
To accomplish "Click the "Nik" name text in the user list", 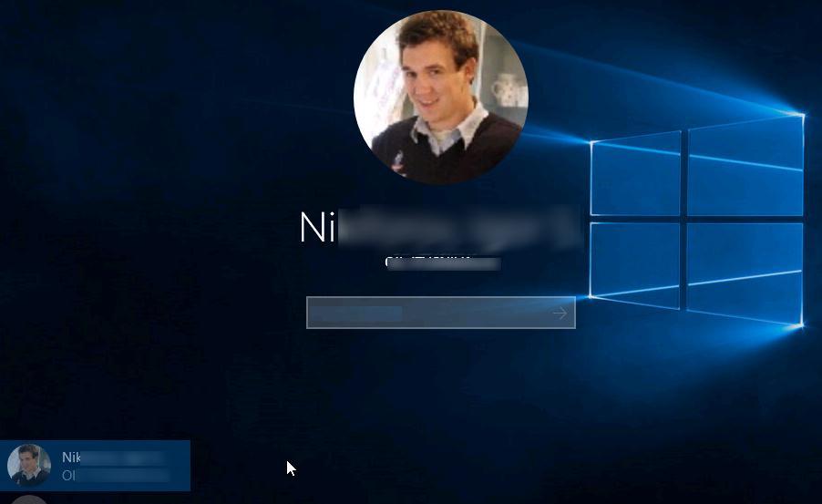I will tap(71, 457).
